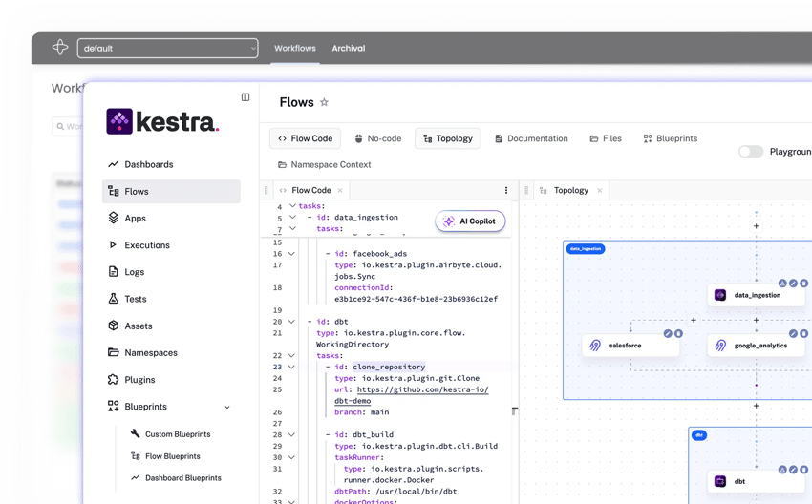Open the Flow Code panel options menu
Image resolution: width=812 pixels, height=504 pixels.
coord(506,191)
